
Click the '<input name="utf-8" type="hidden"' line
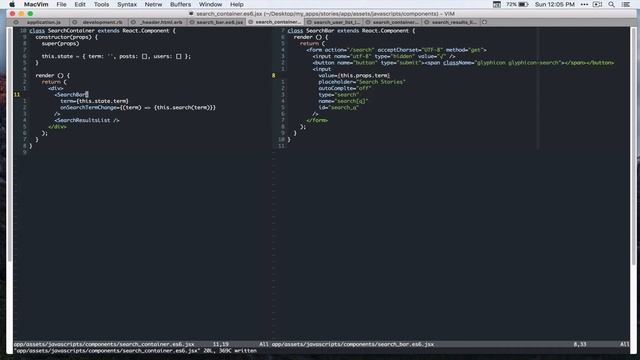pos(384,56)
